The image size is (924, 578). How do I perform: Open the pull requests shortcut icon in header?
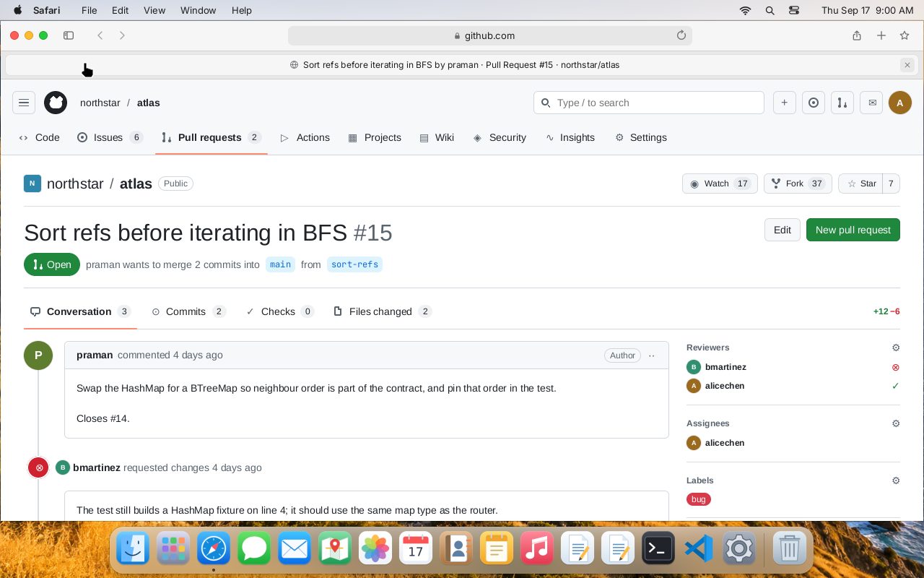coord(842,103)
